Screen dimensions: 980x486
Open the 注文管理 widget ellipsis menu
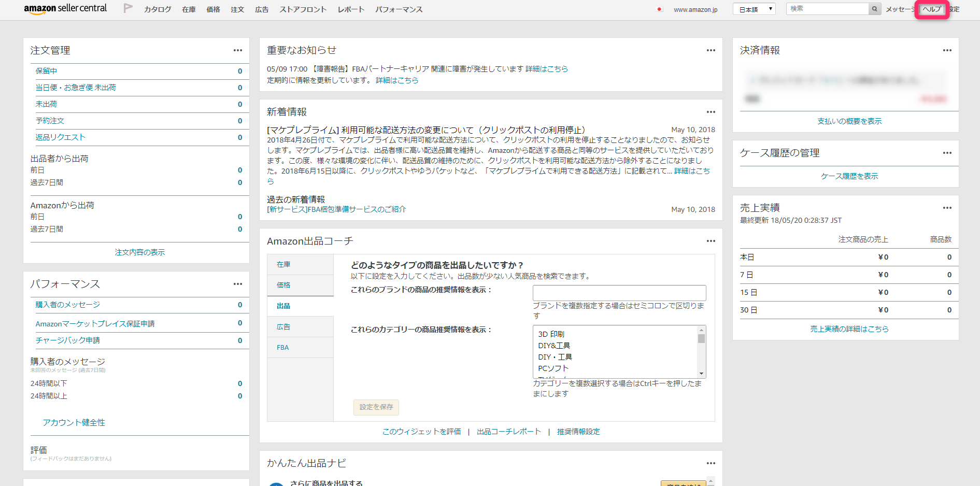pos(238,50)
